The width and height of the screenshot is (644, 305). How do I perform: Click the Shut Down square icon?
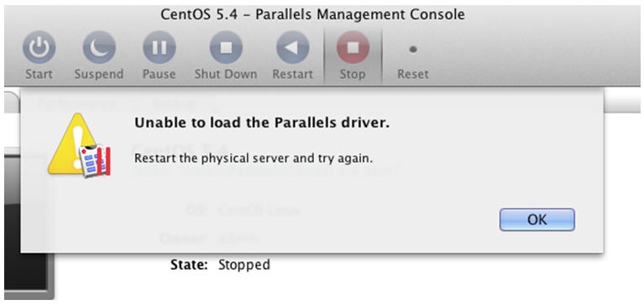226,48
